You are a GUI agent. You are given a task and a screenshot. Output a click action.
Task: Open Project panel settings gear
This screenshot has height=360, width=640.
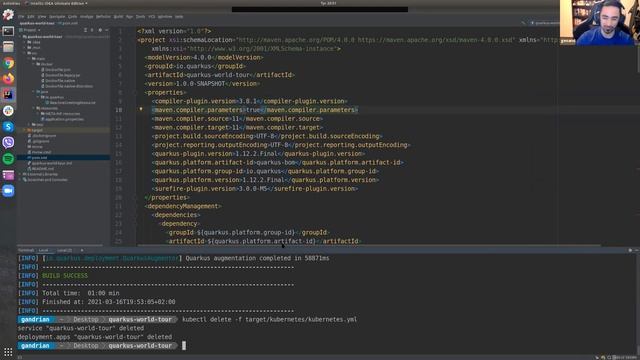point(100,30)
